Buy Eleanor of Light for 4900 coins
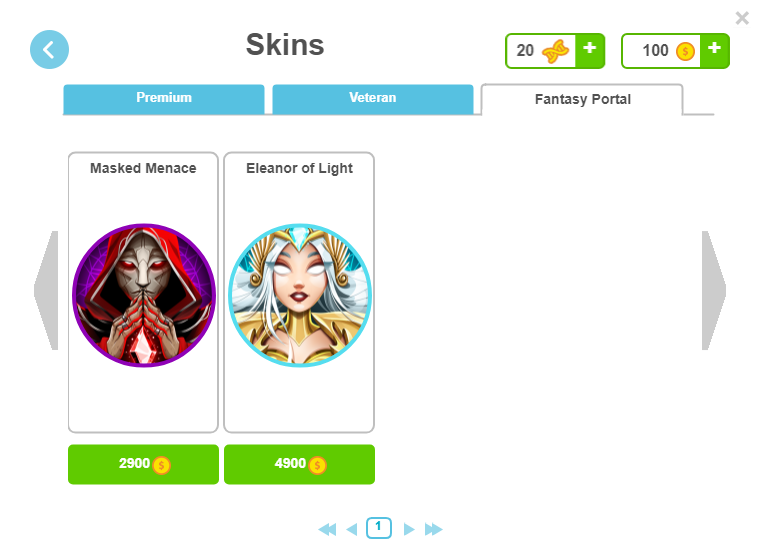This screenshot has height=560, width=760. click(300, 464)
